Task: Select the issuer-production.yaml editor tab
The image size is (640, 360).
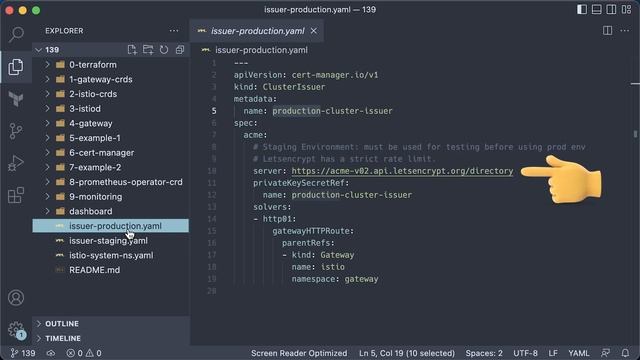Action: tap(257, 31)
